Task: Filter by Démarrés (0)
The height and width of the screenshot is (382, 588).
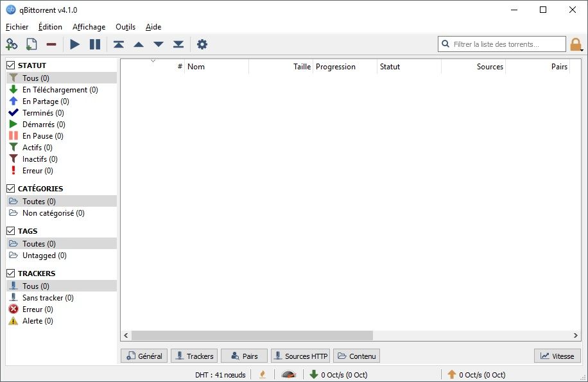Action: click(x=62, y=125)
